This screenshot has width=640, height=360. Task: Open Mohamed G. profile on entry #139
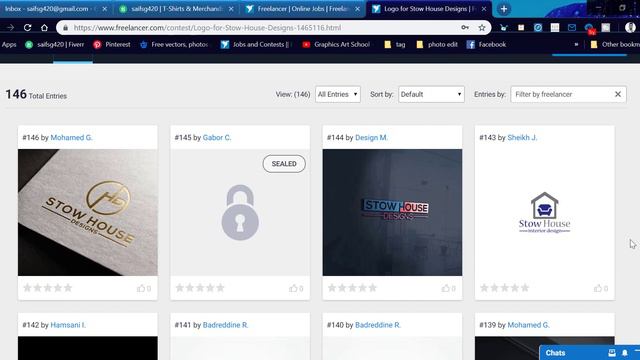tap(528, 325)
